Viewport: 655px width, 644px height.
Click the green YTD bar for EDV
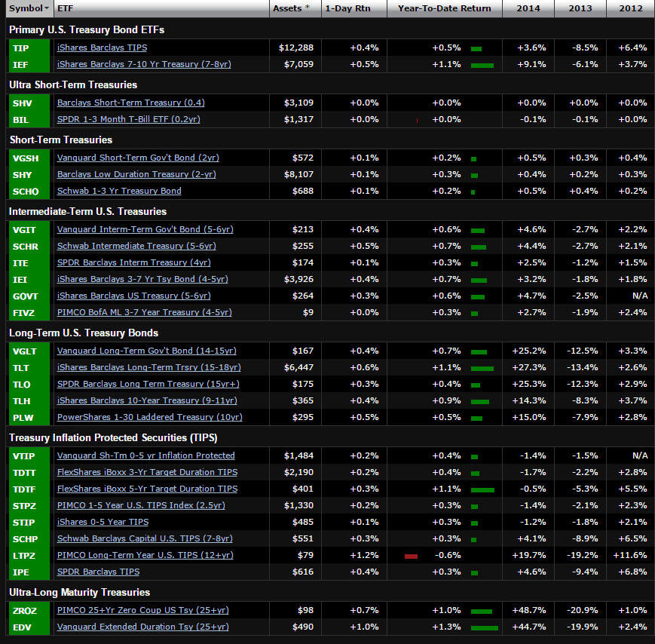point(484,627)
